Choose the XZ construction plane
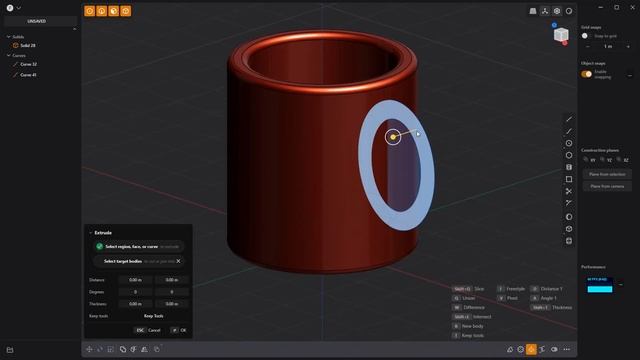This screenshot has height=360, width=640. point(622,160)
